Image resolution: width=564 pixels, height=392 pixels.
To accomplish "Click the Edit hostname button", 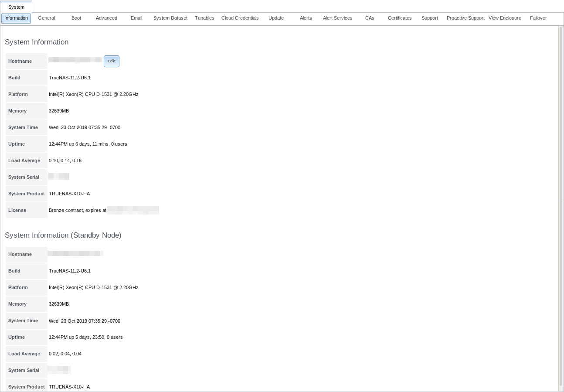I will tap(112, 61).
